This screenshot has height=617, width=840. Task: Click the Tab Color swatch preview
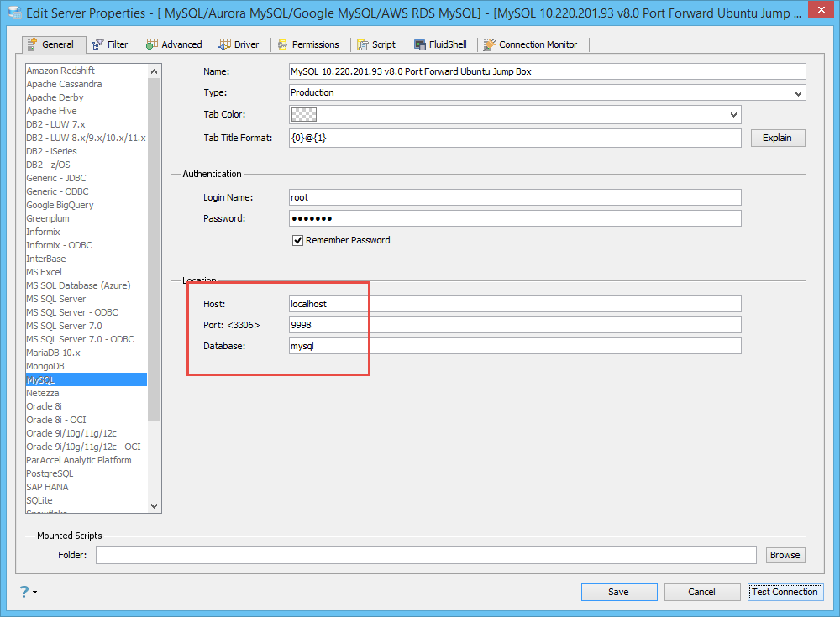click(x=303, y=114)
